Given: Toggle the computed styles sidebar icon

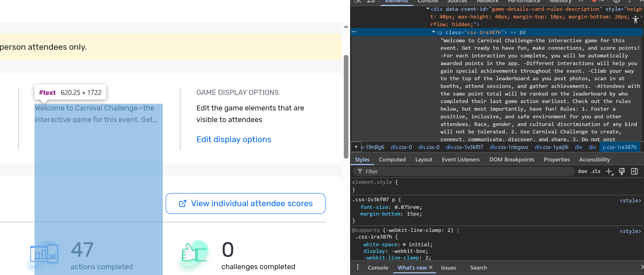Looking at the screenshot, I should pyautogui.click(x=634, y=172).
